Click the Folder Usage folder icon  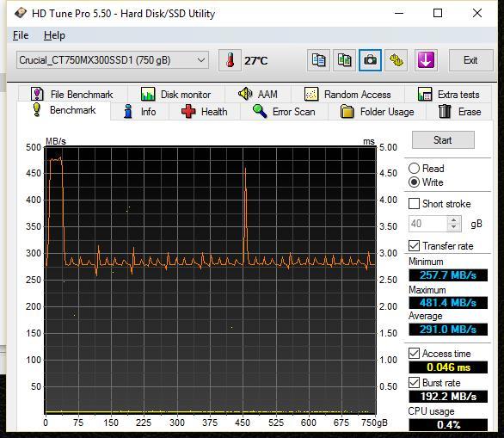[347, 111]
